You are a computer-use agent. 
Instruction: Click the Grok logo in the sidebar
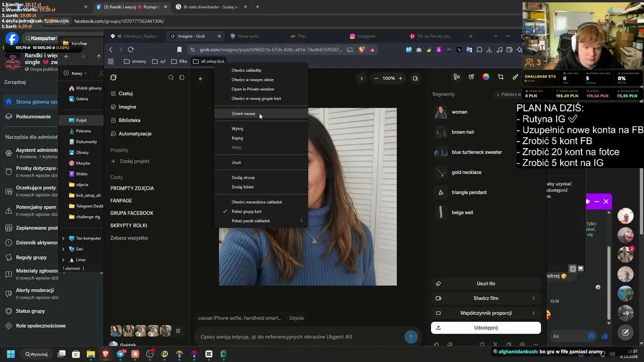click(x=113, y=77)
